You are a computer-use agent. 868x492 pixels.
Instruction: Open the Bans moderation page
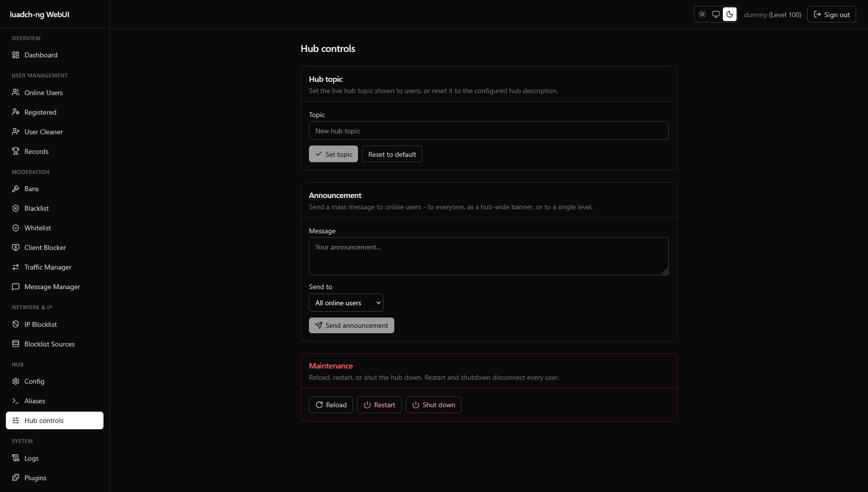point(54,189)
